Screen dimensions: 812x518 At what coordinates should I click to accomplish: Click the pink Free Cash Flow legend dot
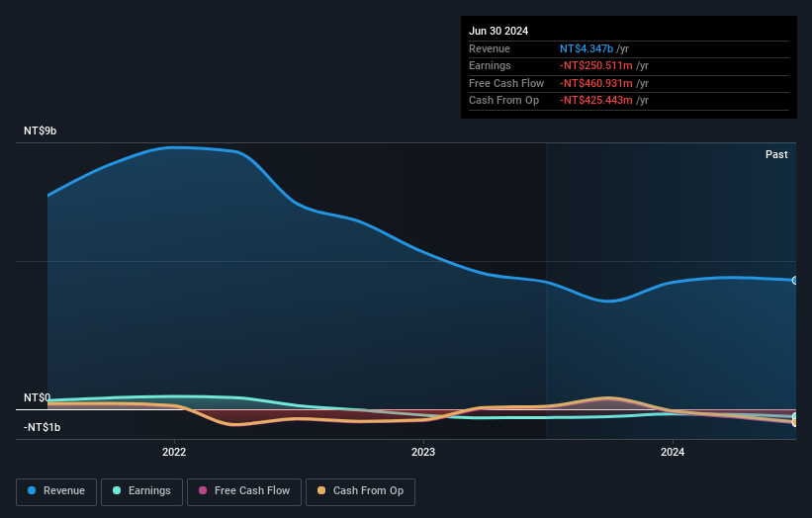(203, 490)
